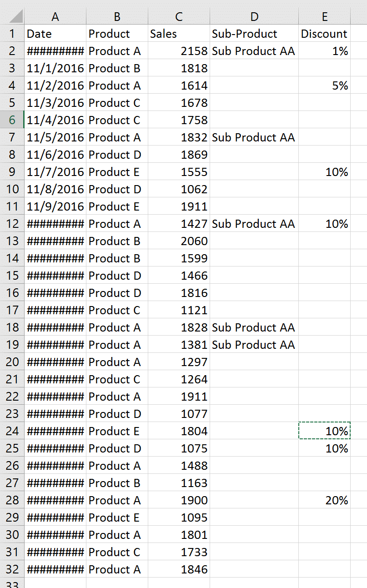Select the cell with sales 1846

click(x=179, y=569)
